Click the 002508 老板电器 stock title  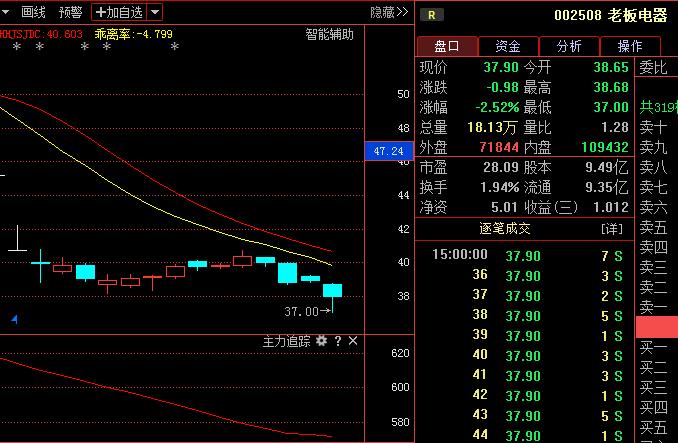pyautogui.click(x=610, y=16)
